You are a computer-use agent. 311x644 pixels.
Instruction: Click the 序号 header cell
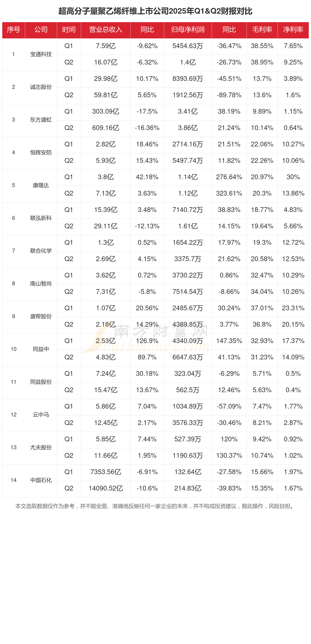coord(13,30)
